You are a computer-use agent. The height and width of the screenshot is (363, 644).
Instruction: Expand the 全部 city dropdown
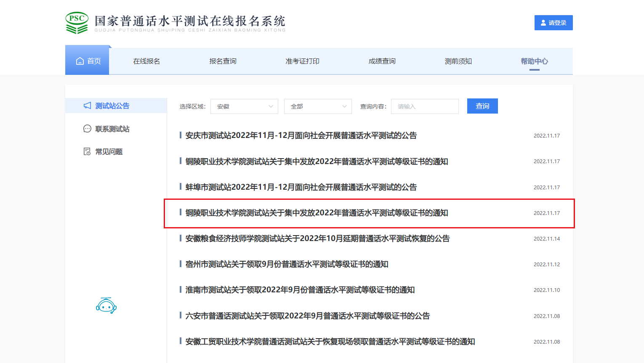318,106
